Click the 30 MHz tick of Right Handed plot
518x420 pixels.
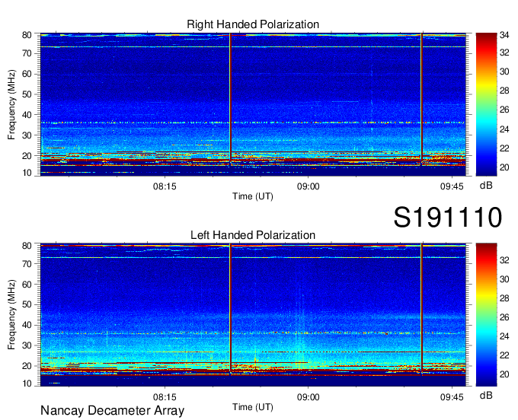pyautogui.click(x=27, y=135)
